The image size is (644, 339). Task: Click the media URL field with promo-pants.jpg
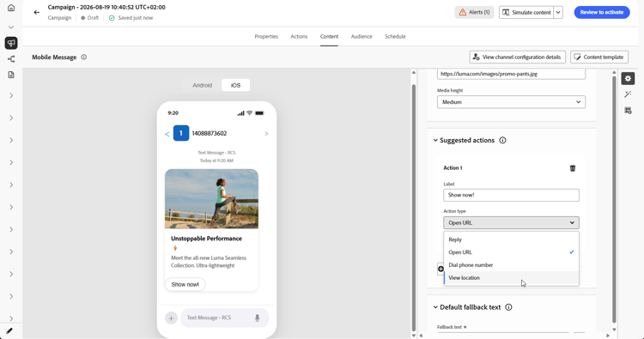[511, 74]
